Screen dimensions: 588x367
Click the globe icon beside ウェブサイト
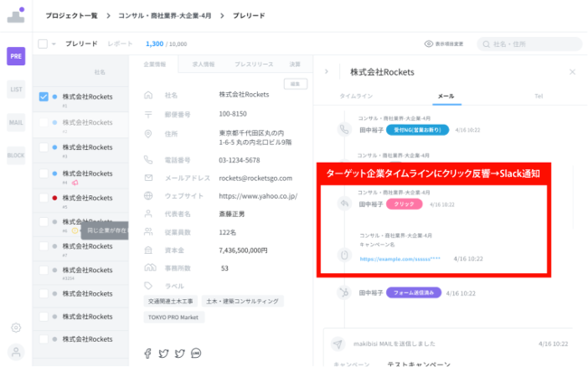(x=148, y=195)
